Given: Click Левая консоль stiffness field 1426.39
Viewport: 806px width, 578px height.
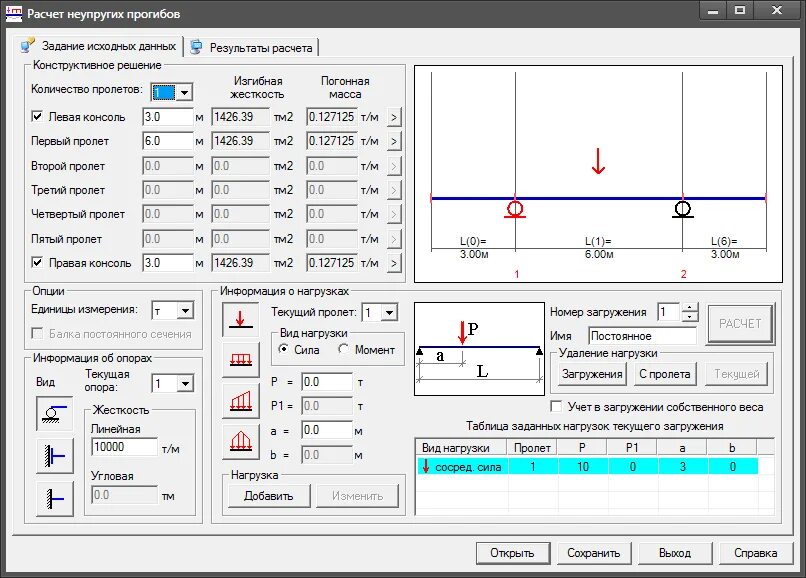Looking at the screenshot, I should pos(241,117).
